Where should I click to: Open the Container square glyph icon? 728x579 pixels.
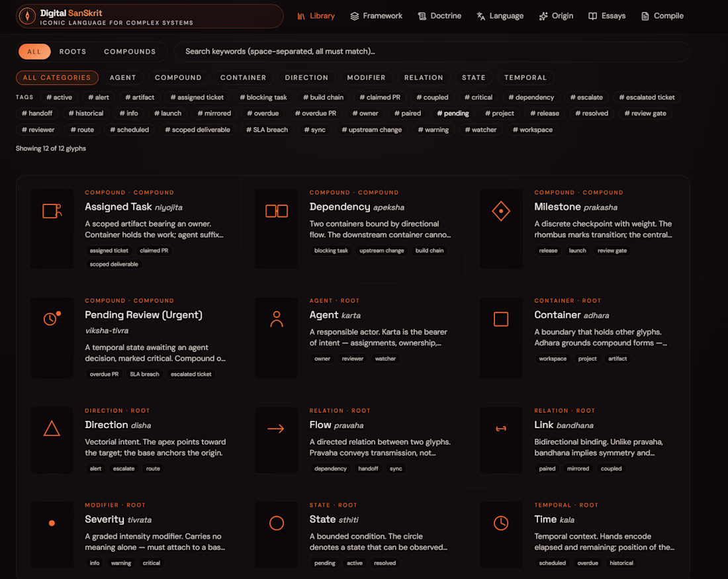click(x=501, y=319)
